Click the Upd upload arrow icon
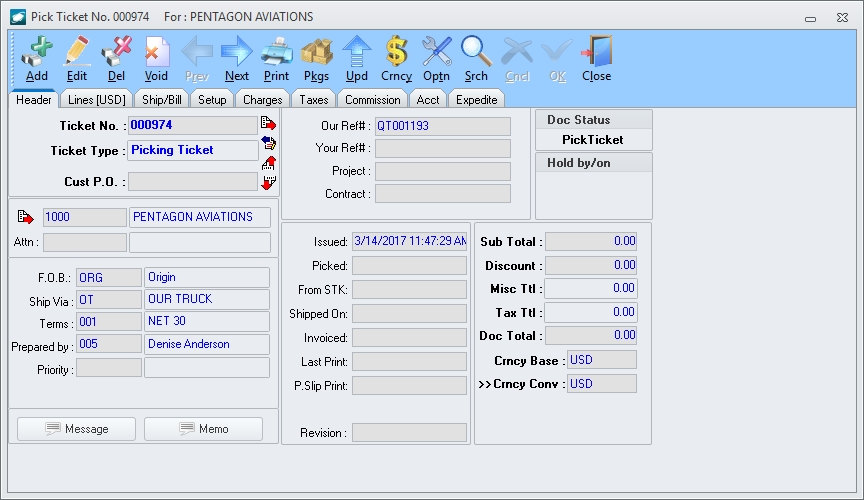864x500 pixels. click(x=357, y=58)
